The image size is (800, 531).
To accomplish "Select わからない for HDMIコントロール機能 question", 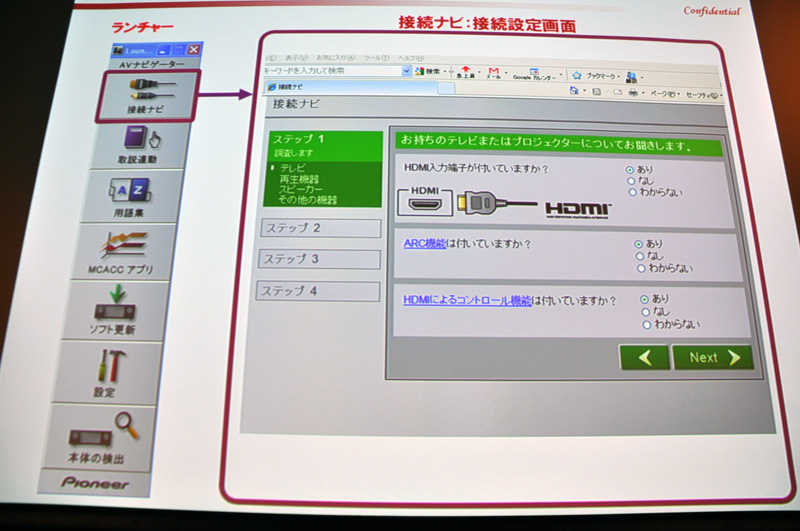I will pos(647,324).
